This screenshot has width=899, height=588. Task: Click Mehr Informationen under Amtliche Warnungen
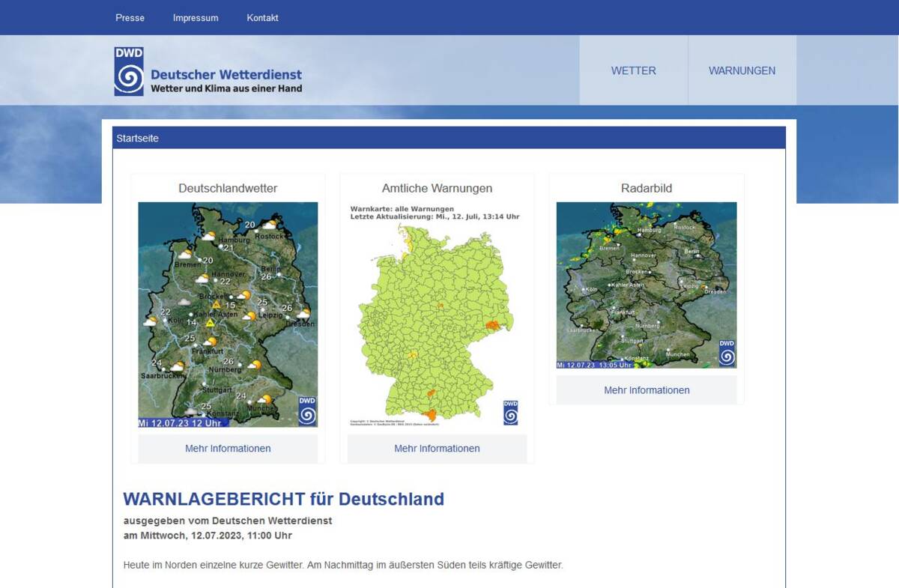click(x=437, y=449)
